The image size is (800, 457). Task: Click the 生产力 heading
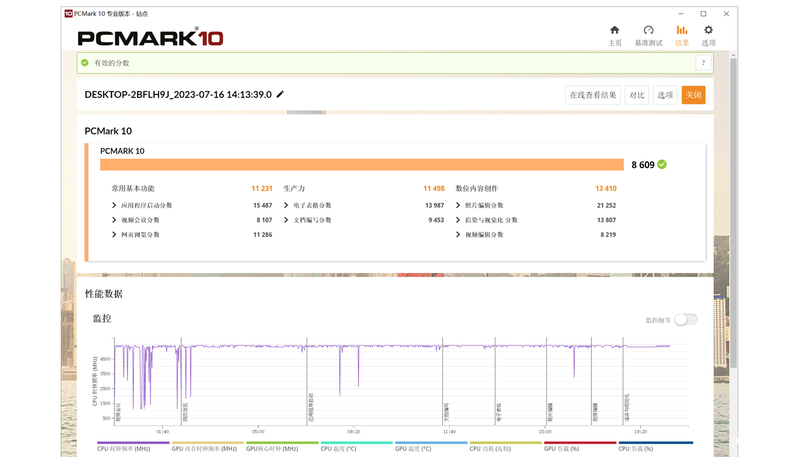coord(294,188)
